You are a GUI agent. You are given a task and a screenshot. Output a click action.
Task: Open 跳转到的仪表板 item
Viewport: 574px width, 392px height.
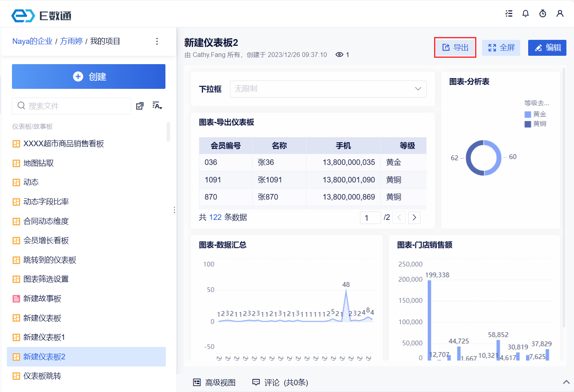[x=50, y=260]
